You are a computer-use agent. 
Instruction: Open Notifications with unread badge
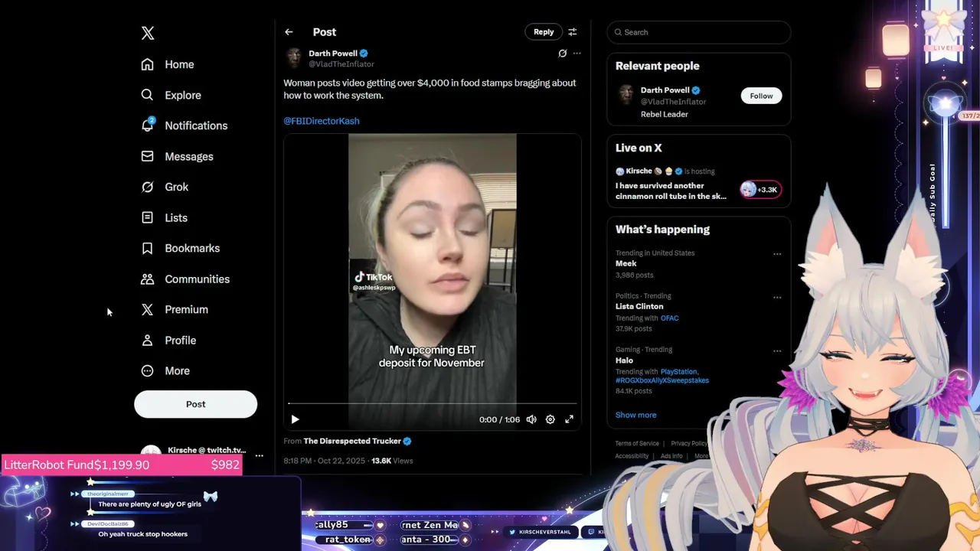(x=184, y=126)
